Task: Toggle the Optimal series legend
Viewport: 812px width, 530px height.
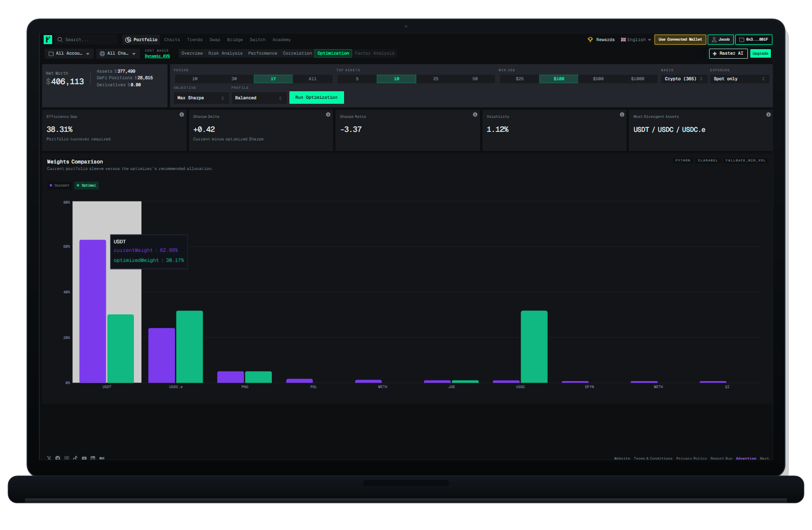Action: click(86, 186)
